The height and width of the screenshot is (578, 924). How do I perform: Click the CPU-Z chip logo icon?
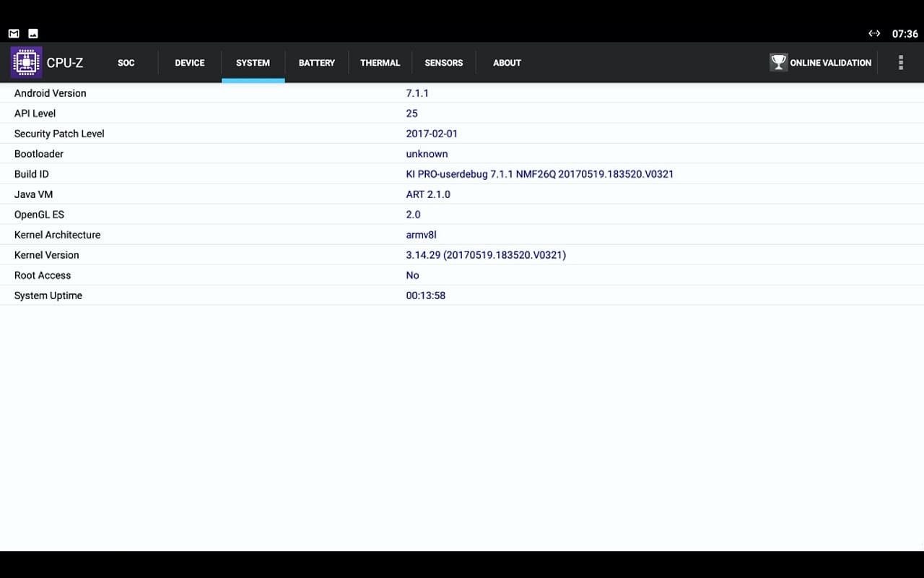[26, 62]
